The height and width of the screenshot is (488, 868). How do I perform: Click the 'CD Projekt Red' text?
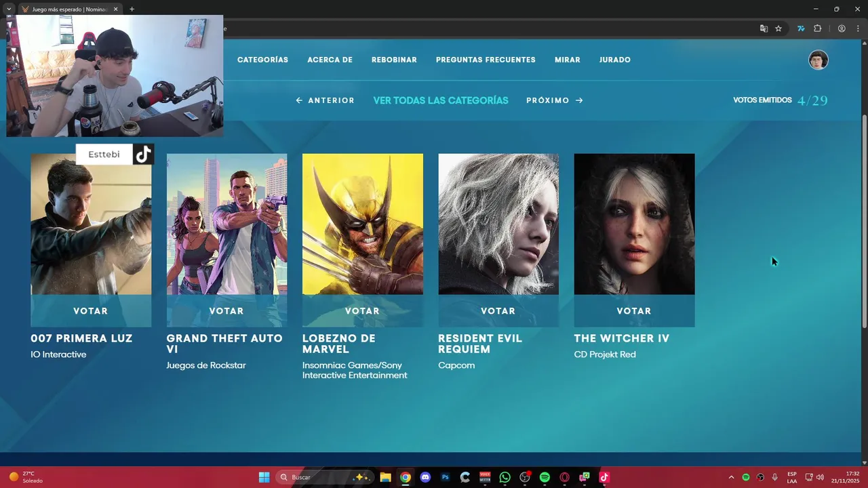pyautogui.click(x=605, y=354)
